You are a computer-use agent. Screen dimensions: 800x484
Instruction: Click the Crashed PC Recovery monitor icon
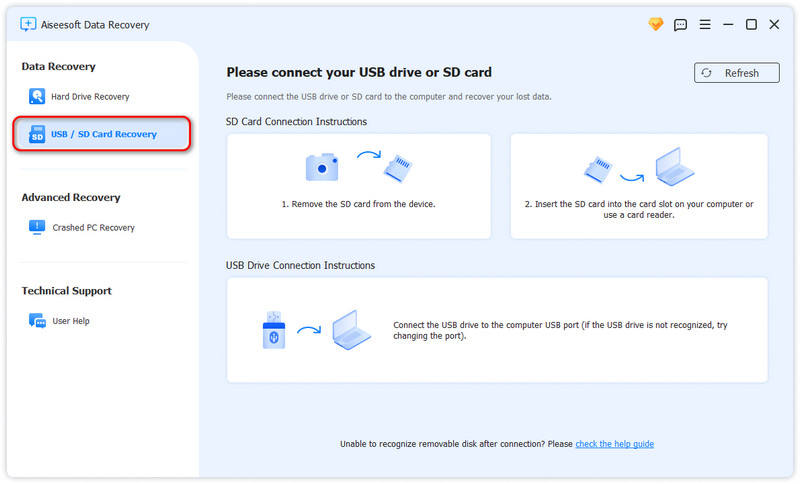pos(37,228)
